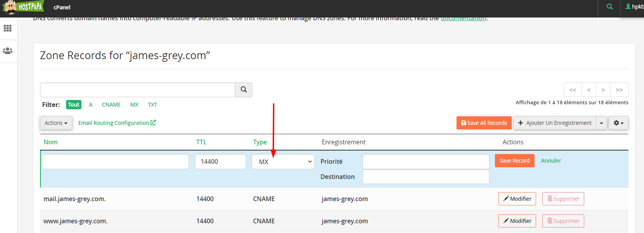Open the record Type MX dropdown

(x=283, y=162)
